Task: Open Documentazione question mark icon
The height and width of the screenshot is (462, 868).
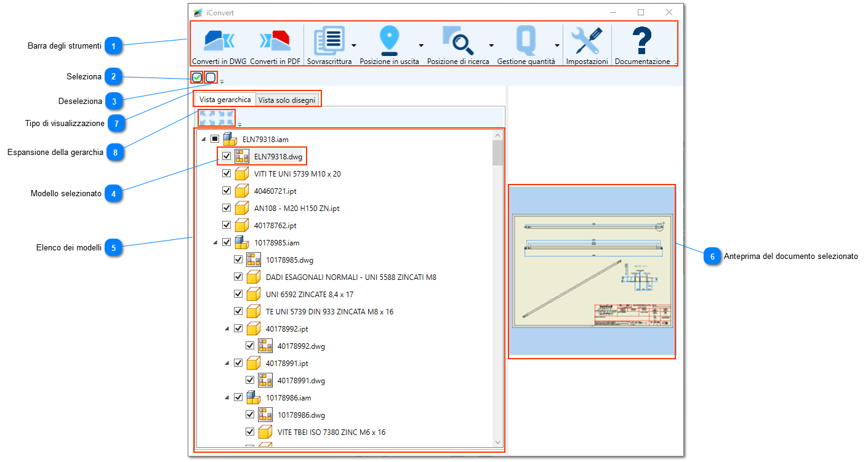Action: tap(642, 41)
